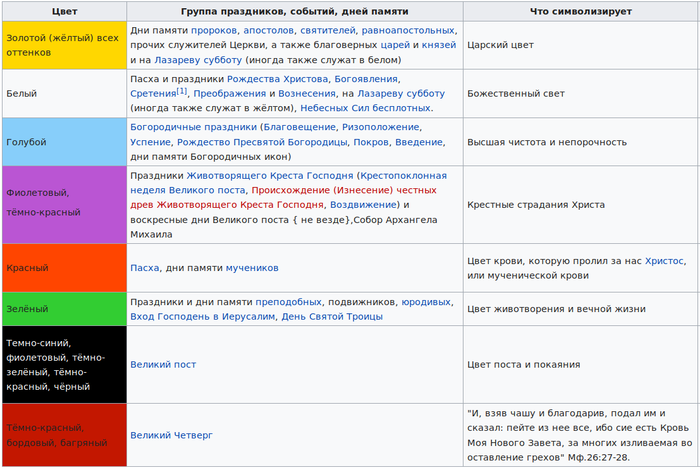Screen dimensions: 700x470
Task: Click the «Животворящего Креста Господня» link
Action: 269,176
